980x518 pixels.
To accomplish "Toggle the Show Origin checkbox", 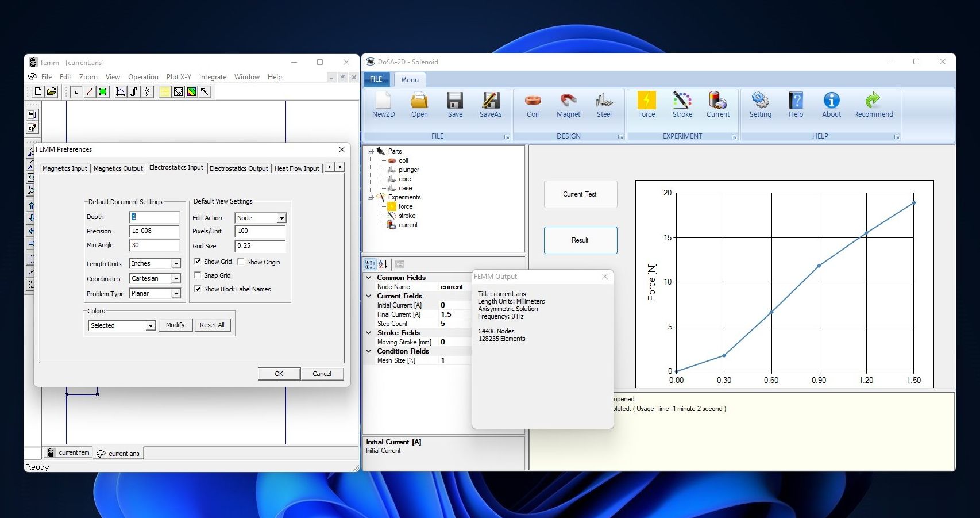I will point(241,262).
